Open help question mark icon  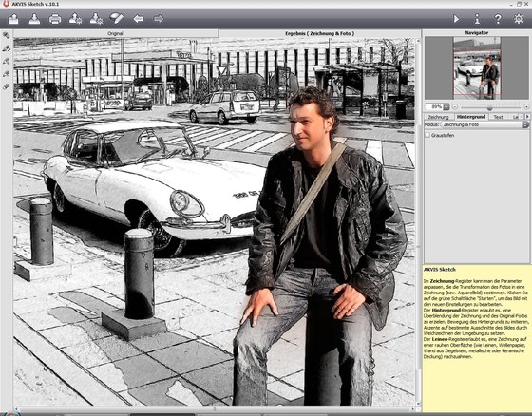pyautogui.click(x=498, y=19)
